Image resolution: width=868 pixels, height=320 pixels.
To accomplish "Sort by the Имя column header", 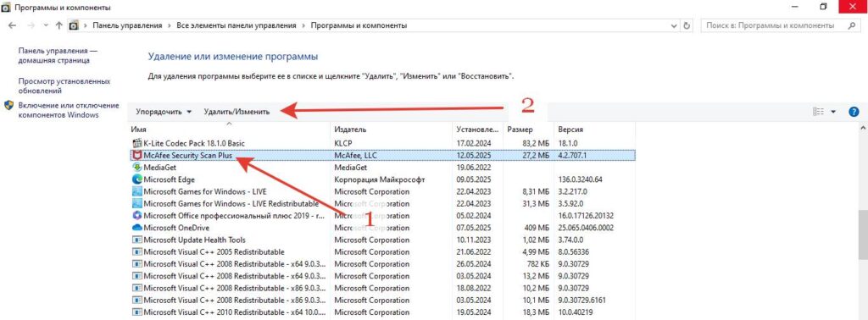I will pos(229,130).
